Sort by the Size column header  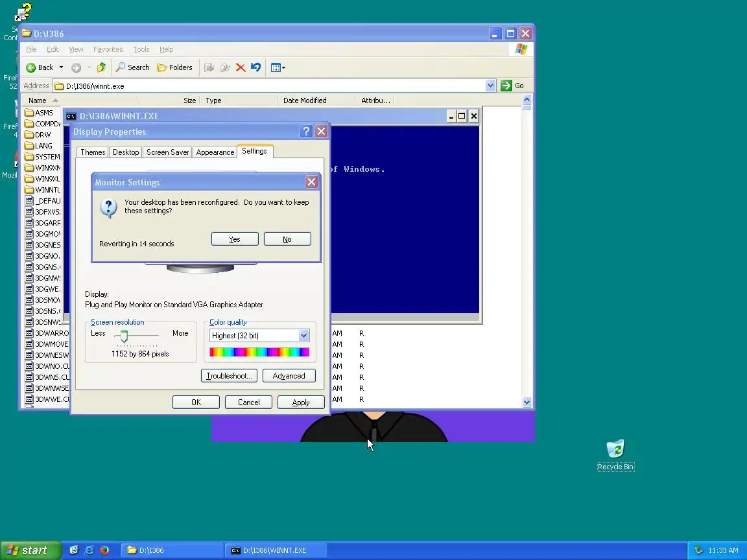point(168,100)
